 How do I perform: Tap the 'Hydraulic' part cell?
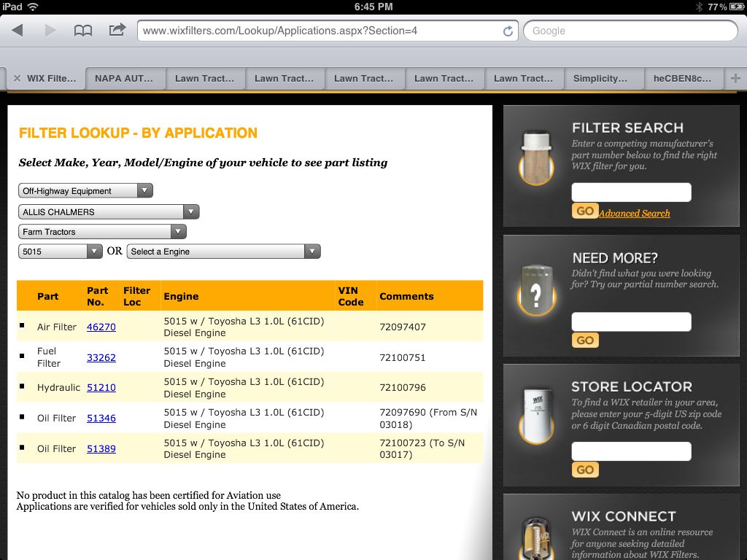tap(58, 388)
